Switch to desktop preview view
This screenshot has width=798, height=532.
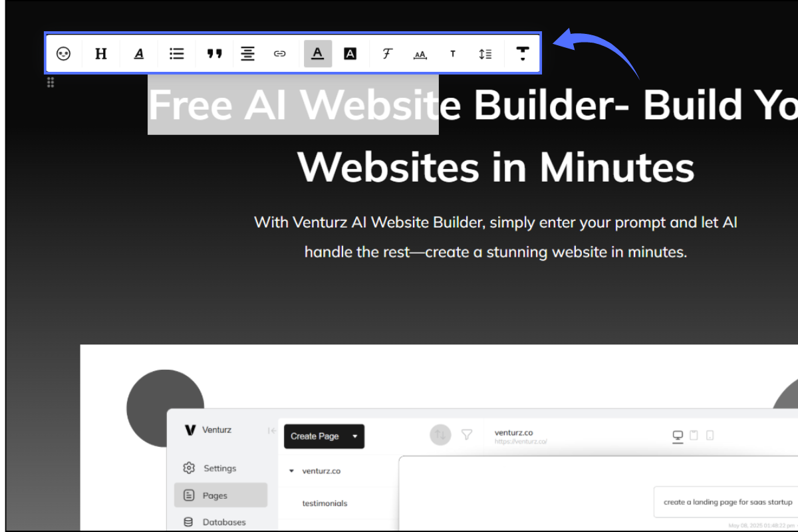[x=678, y=436]
